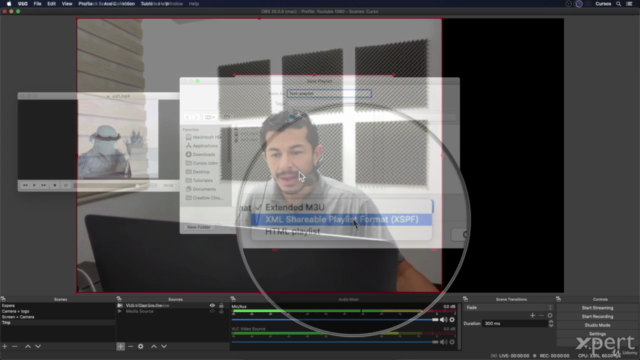Viewport: 640px width, 360px height.
Task: Open the OBS application menu
Action: coord(23,4)
